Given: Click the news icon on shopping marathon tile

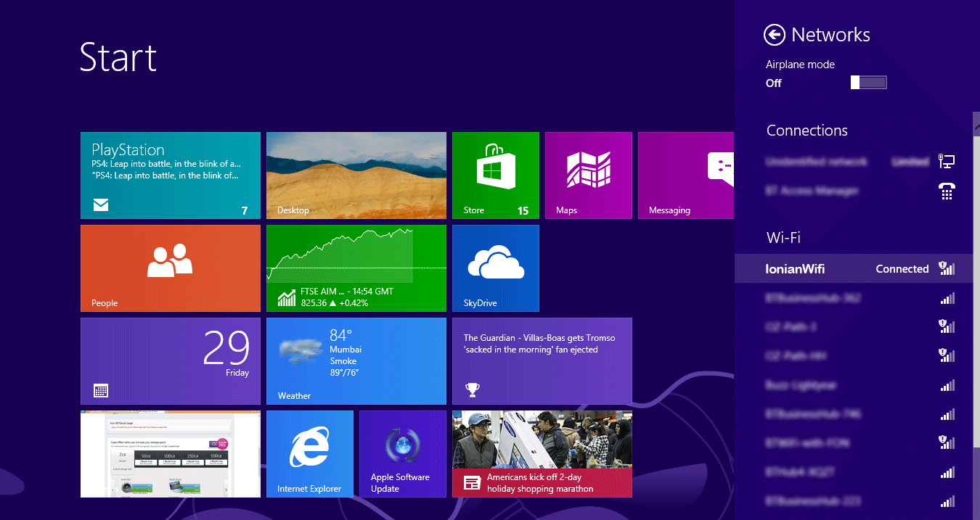Looking at the screenshot, I should tap(472, 483).
